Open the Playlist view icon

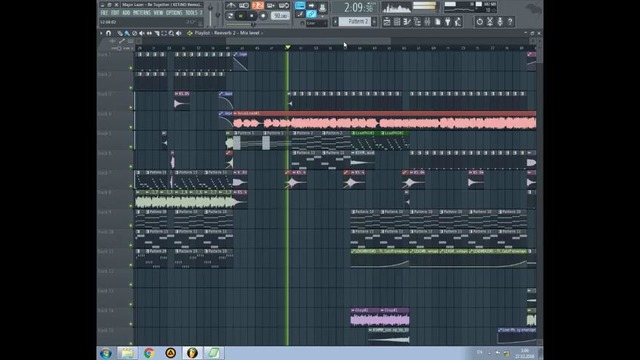(387, 22)
